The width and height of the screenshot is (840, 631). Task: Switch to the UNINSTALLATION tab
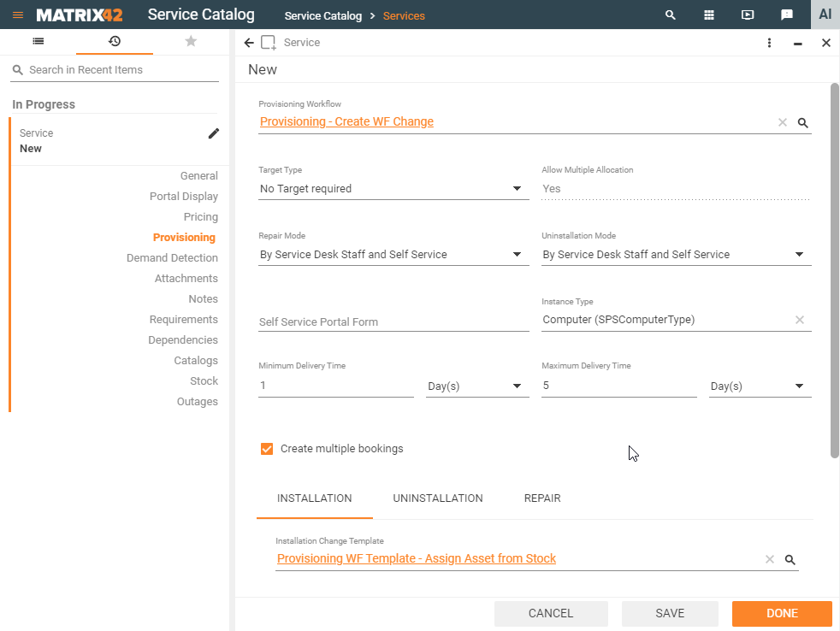coord(438,498)
